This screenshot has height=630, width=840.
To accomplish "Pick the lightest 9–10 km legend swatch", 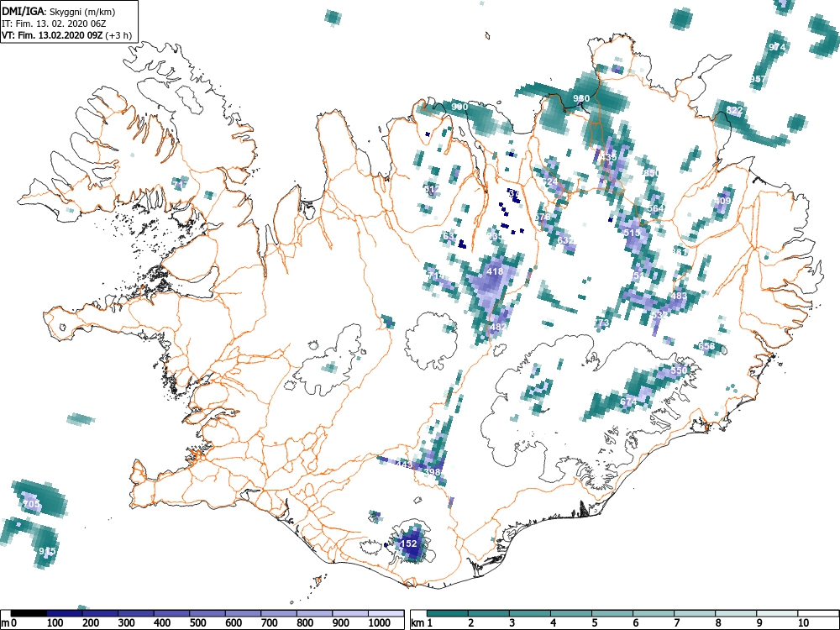I will pyautogui.click(x=777, y=613).
